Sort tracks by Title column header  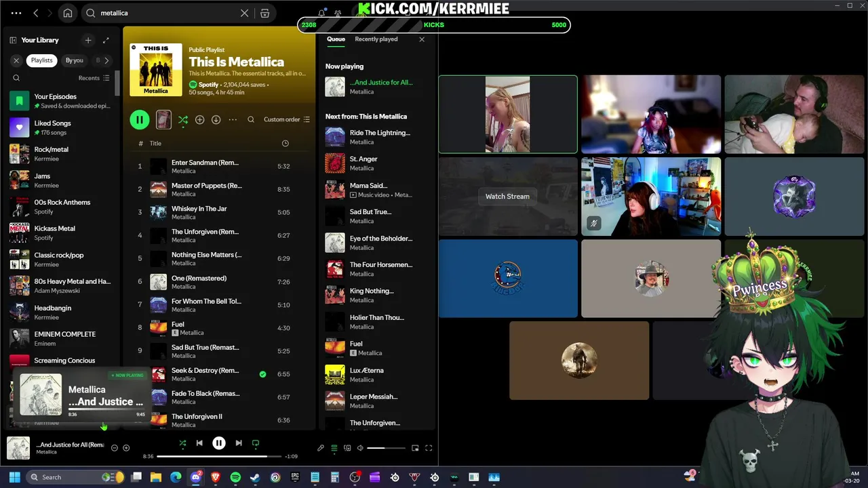[155, 143]
